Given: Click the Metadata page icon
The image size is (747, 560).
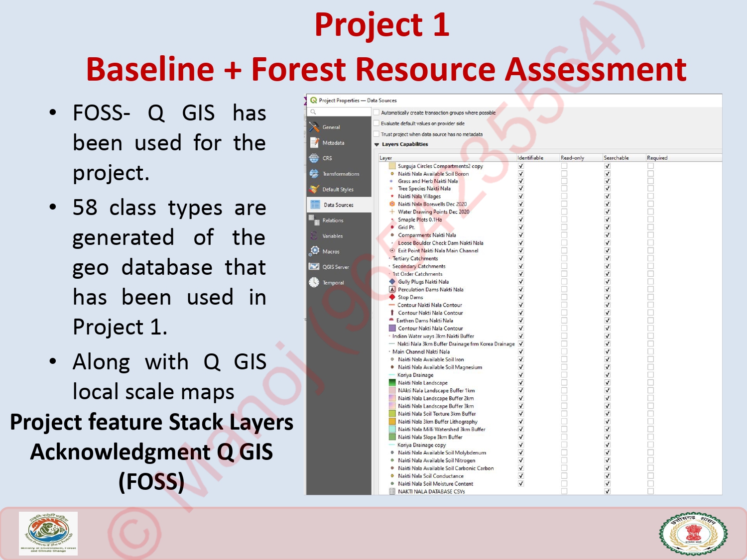Looking at the screenshot, I should 314,143.
